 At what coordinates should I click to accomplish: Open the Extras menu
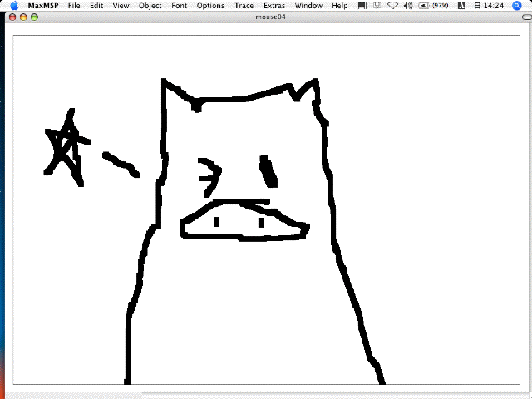click(274, 6)
